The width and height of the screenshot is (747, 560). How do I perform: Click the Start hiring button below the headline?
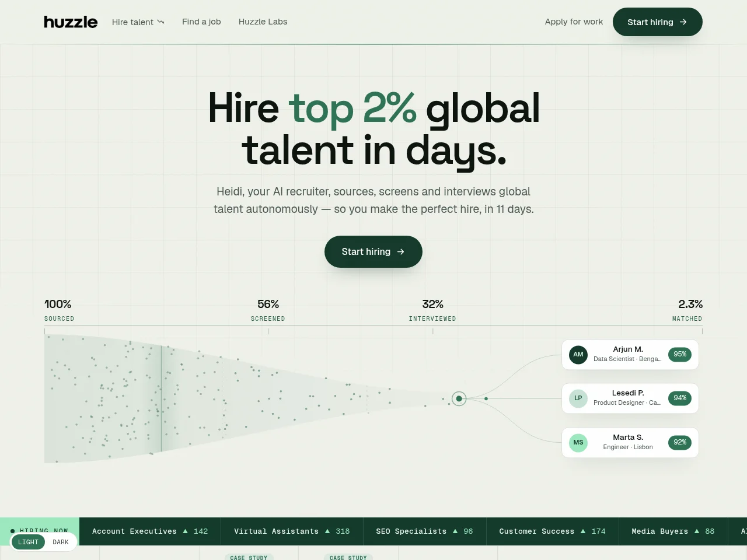(x=373, y=252)
